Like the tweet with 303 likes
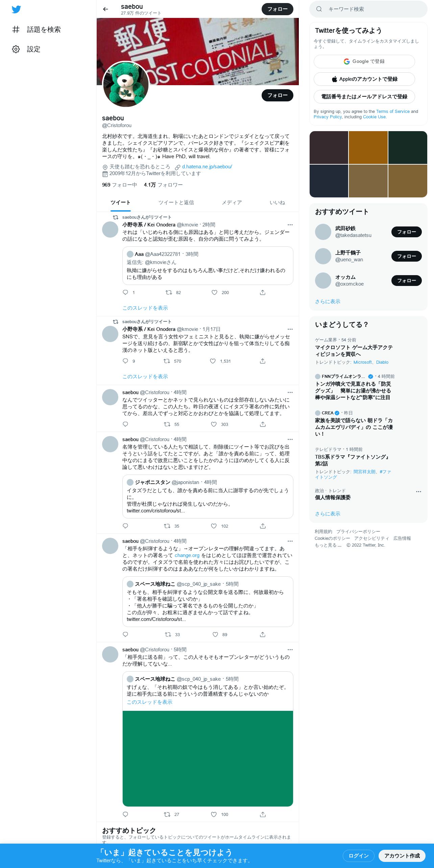Viewport: 434px width, 868px height. click(214, 424)
